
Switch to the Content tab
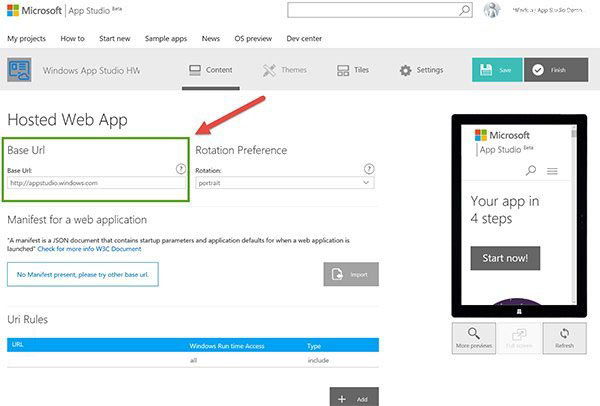(211, 70)
